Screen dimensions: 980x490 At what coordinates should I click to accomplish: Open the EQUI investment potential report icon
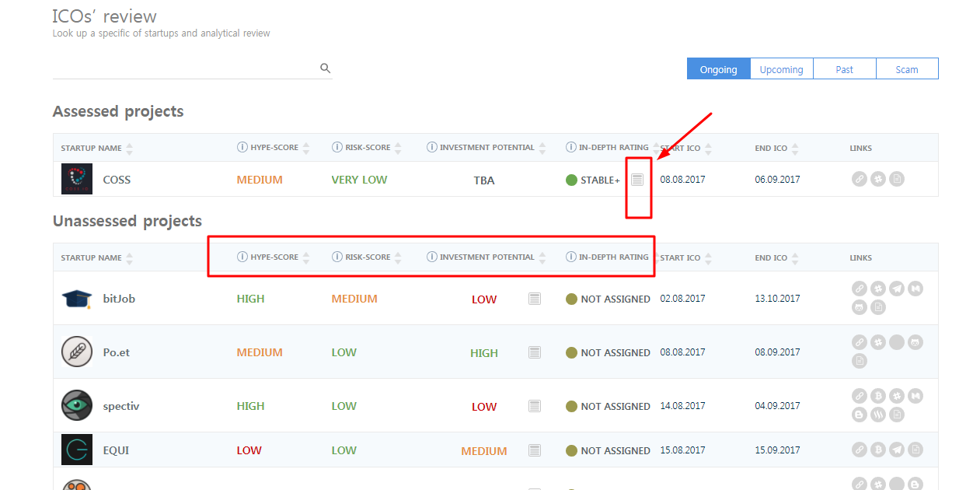tap(535, 450)
